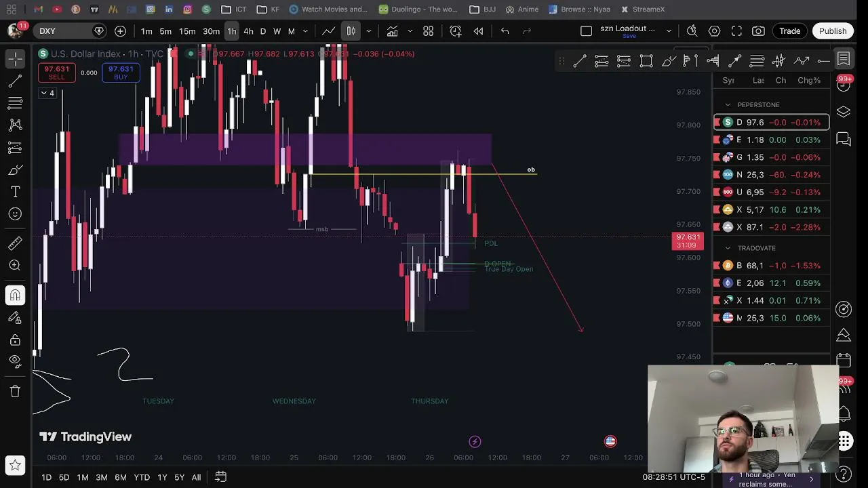The height and width of the screenshot is (488, 868).
Task: Click the Trade button
Action: 789,31
